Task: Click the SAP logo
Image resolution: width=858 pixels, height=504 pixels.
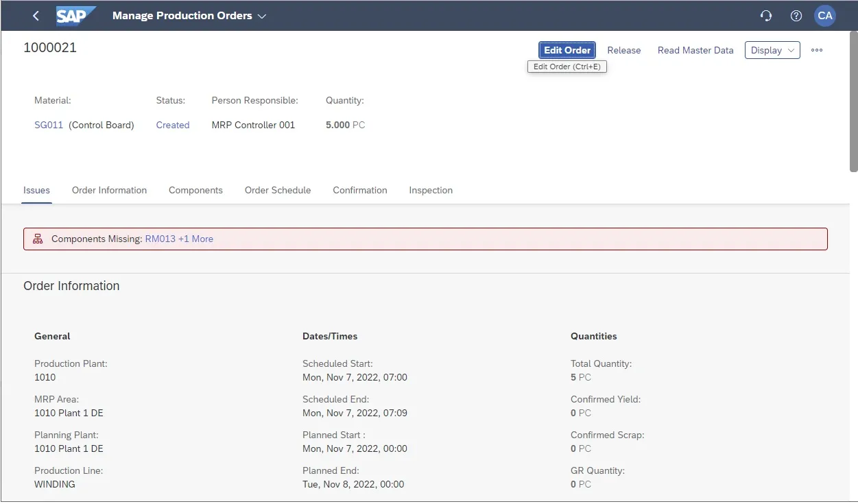Action: click(75, 16)
